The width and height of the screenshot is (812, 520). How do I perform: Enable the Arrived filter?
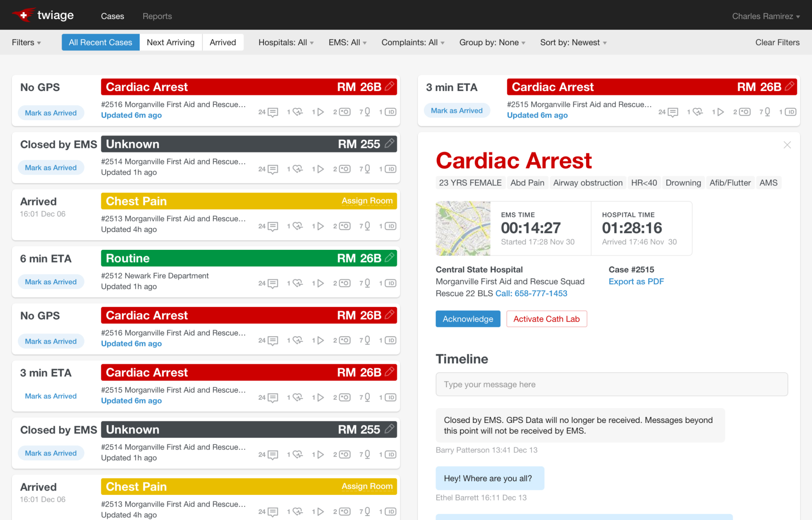point(222,42)
